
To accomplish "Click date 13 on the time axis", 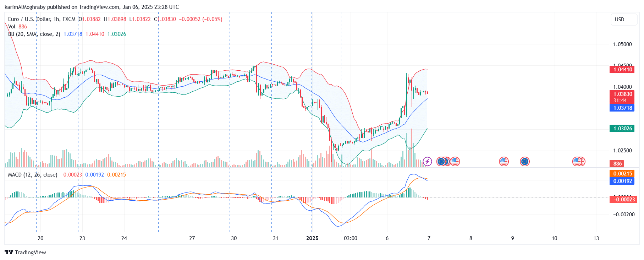I will 596,238.
